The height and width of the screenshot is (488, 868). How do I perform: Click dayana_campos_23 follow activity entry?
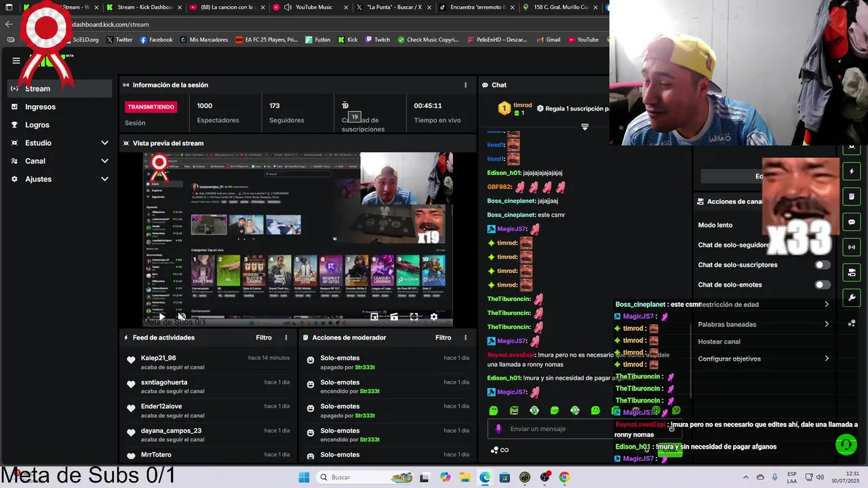coord(208,434)
